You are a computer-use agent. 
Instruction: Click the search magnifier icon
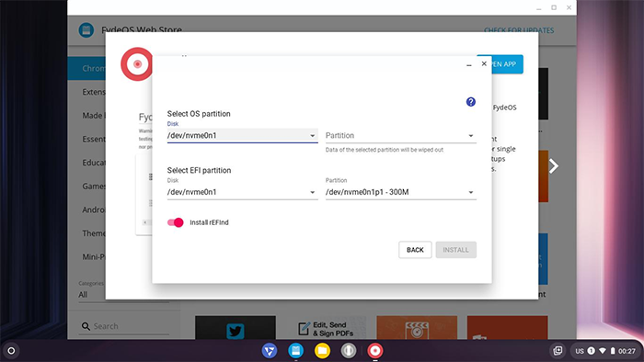[x=86, y=326]
